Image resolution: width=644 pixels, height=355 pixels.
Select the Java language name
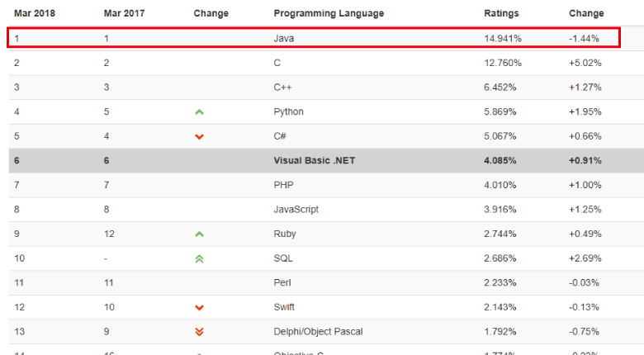tap(284, 38)
